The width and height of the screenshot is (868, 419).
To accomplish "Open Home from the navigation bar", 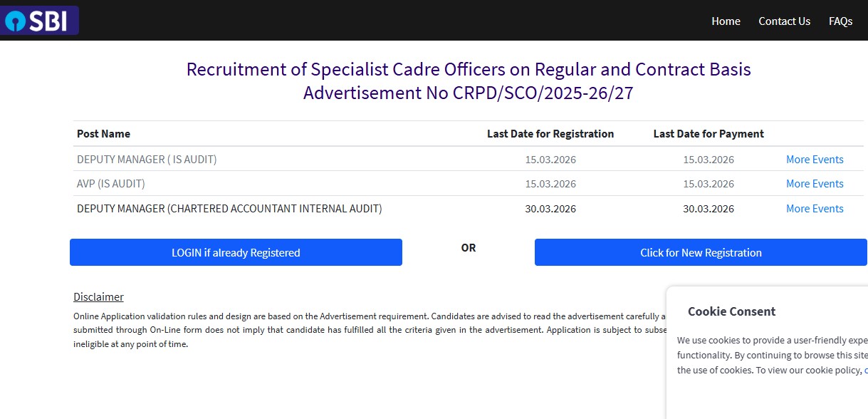I will point(725,21).
